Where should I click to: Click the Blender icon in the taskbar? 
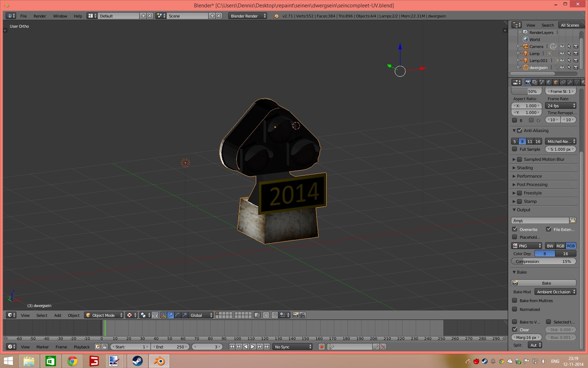coord(159,361)
